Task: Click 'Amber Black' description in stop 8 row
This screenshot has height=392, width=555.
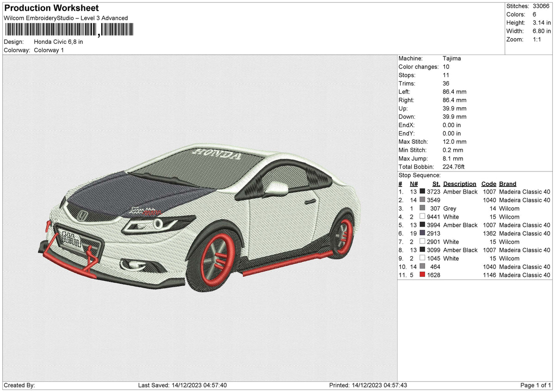Action: [x=460, y=250]
